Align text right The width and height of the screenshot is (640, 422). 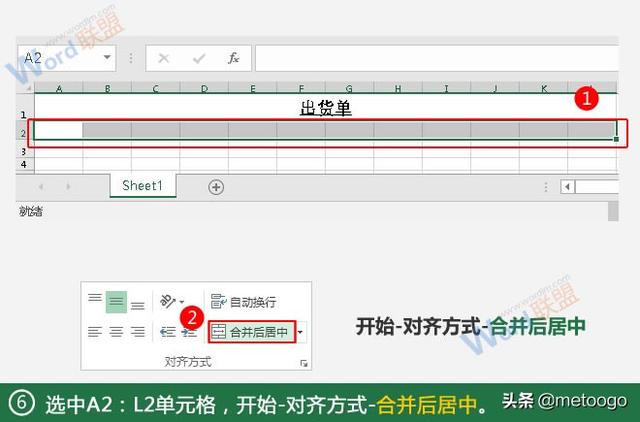[138, 332]
